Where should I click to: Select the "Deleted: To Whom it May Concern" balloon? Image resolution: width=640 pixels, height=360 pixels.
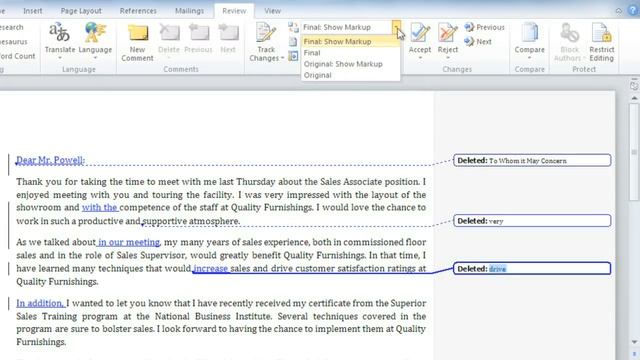coord(532,160)
